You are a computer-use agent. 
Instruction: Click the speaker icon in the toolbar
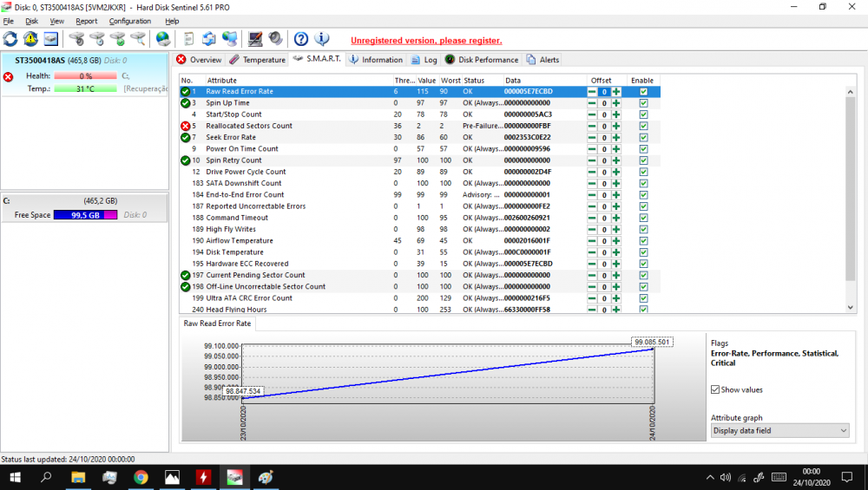[x=275, y=39]
